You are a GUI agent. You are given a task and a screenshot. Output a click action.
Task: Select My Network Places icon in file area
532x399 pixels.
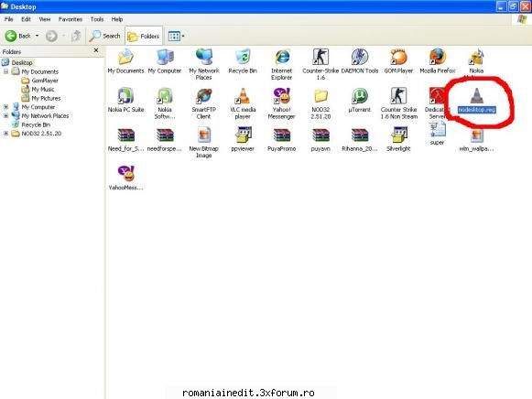204,64
